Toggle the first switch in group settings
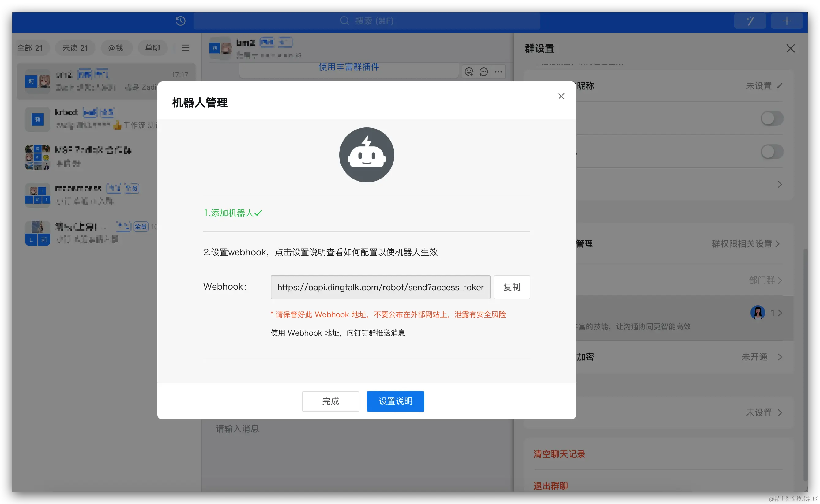The height and width of the screenshot is (504, 820). tap(772, 118)
